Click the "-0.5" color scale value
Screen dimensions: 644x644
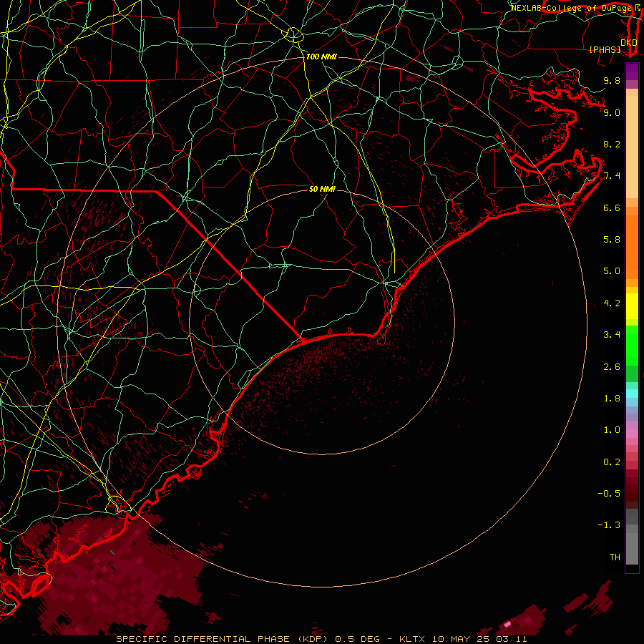pyautogui.click(x=609, y=494)
